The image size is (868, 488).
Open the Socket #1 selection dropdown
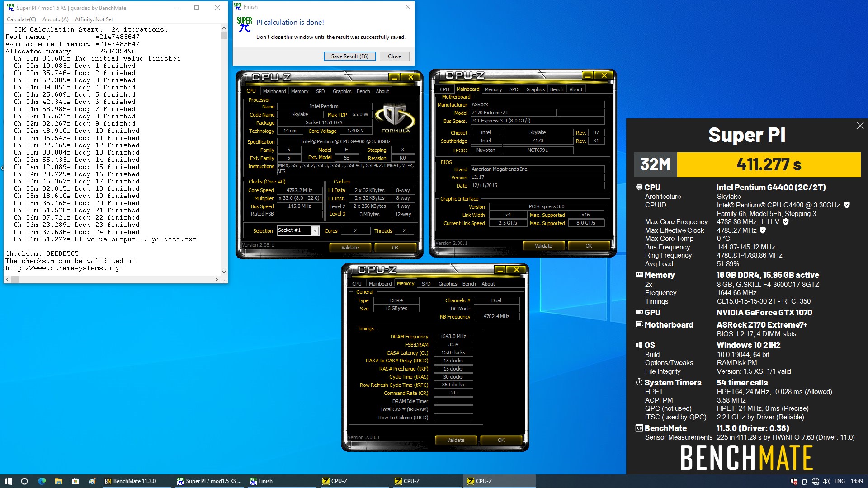click(x=315, y=231)
